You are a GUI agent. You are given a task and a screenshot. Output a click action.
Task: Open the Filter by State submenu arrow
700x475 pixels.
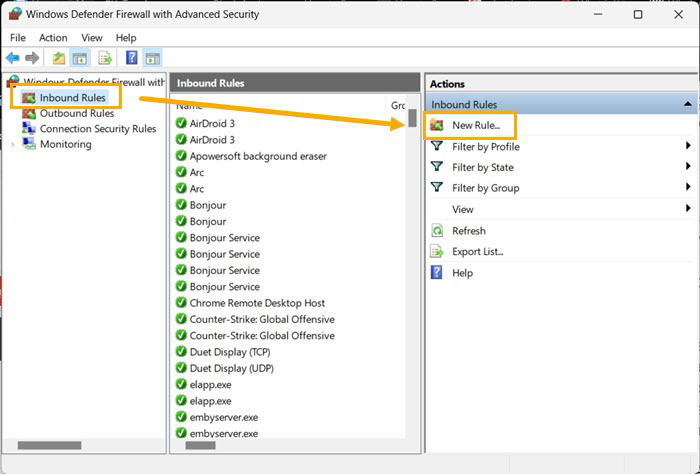coord(688,167)
